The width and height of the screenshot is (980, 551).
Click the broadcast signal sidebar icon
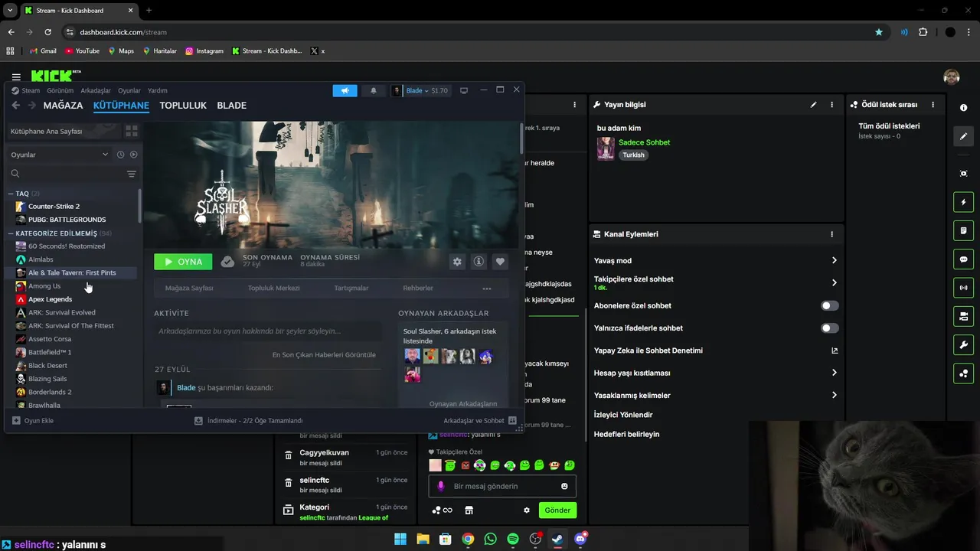point(964,288)
